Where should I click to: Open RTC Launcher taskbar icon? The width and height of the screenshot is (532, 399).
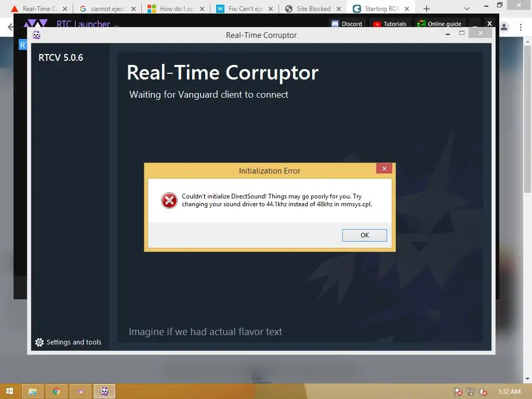tap(81, 392)
